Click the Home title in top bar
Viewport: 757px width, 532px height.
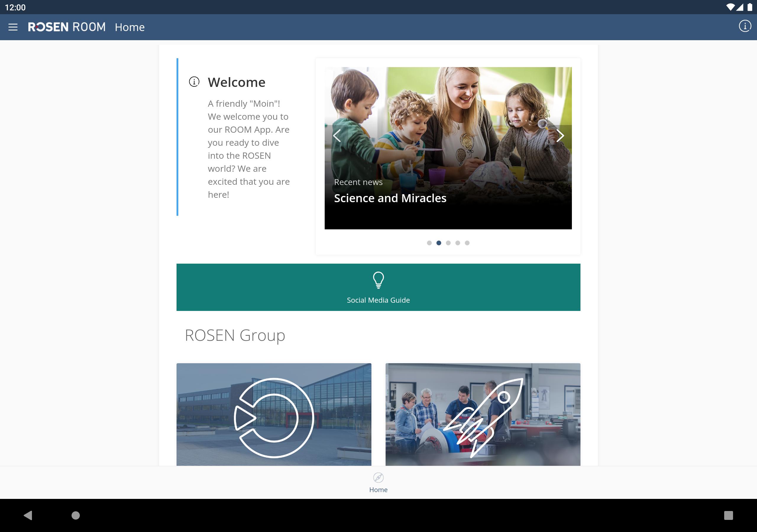tap(130, 27)
